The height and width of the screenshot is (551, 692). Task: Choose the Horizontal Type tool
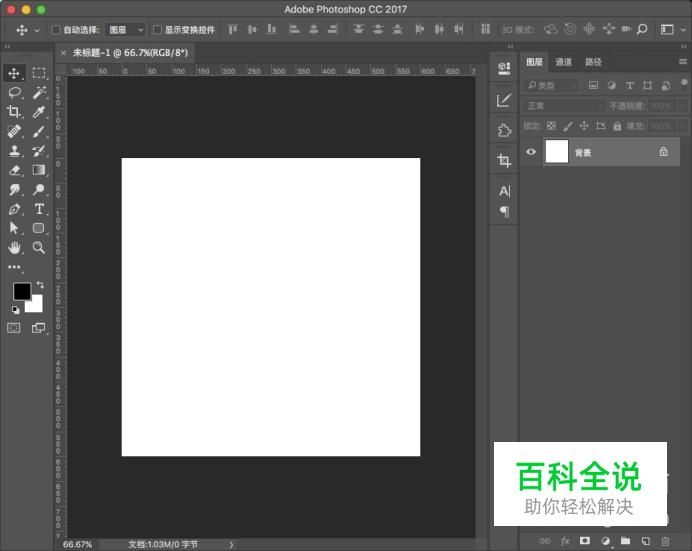[x=39, y=209]
